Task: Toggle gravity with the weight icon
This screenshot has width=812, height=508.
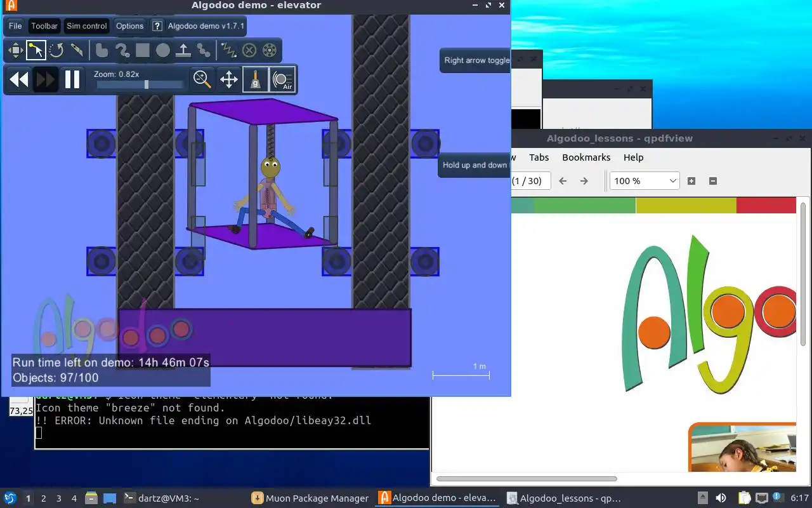Action: pyautogui.click(x=256, y=79)
